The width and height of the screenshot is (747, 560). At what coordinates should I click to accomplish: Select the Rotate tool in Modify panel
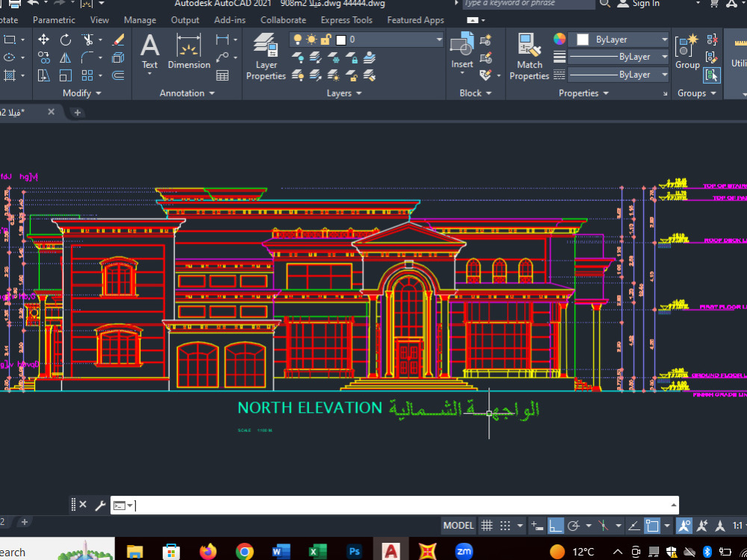pos(66,40)
